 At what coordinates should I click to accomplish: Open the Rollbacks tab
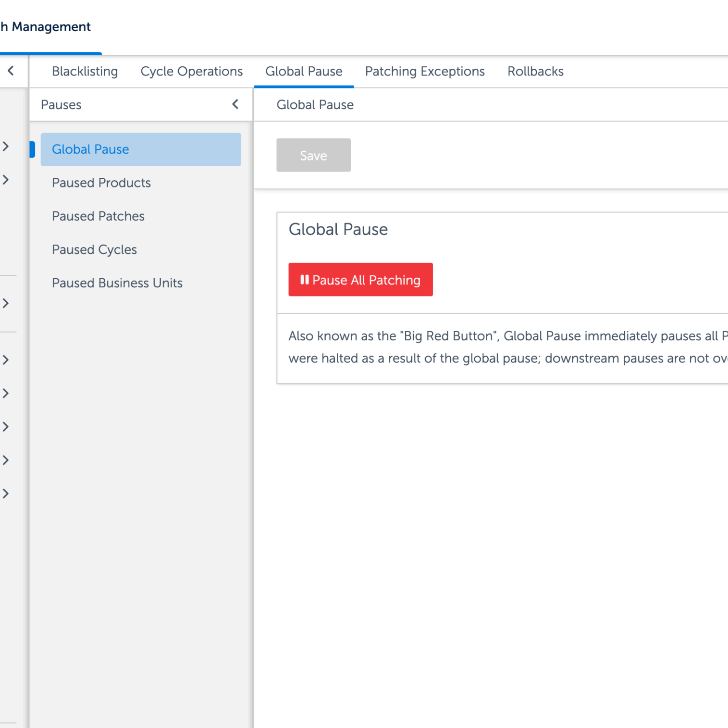pyautogui.click(x=535, y=72)
